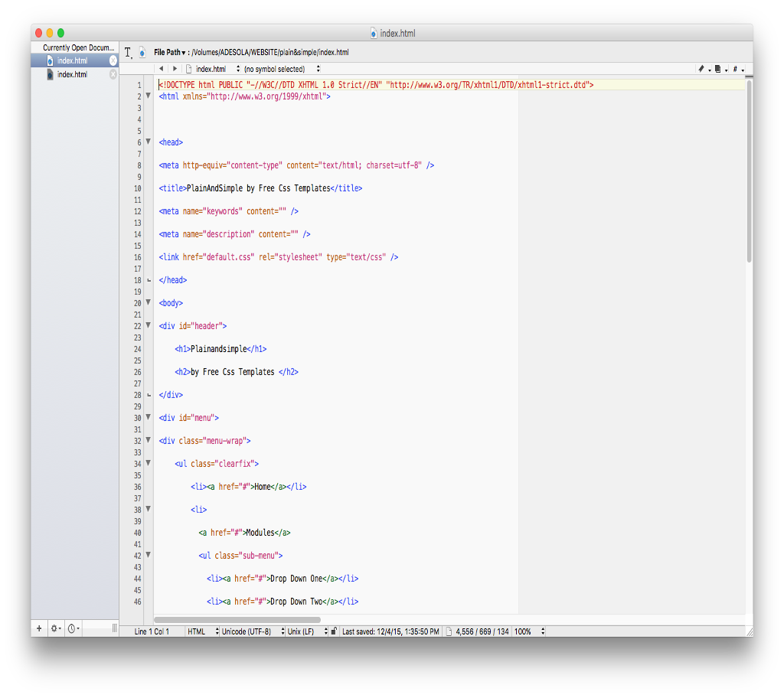Click the Drop Down One line

coord(283,579)
